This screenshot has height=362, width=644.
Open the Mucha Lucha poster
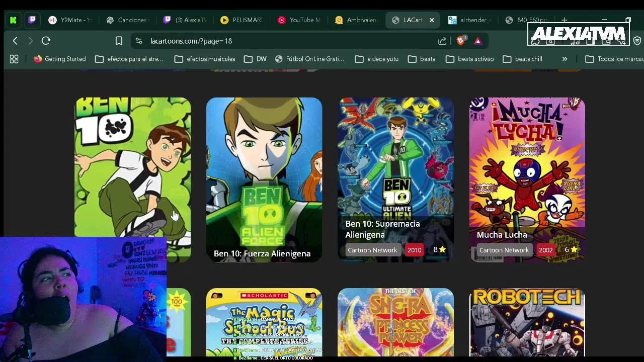527,179
